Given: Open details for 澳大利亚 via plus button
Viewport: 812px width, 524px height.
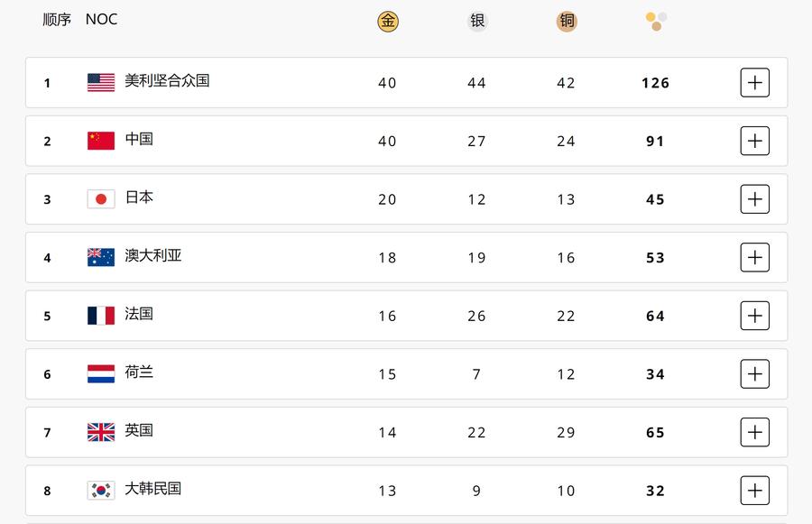Looking at the screenshot, I should tap(754, 257).
